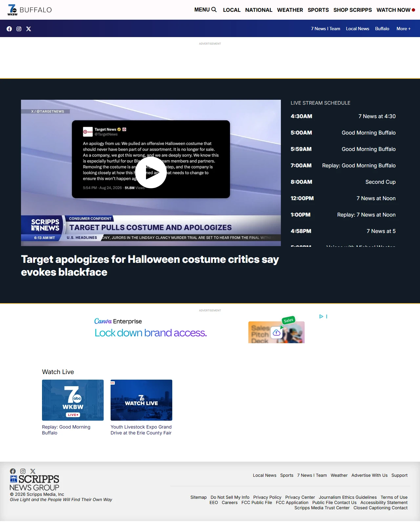Open the WKBW 7 Buffalo logo home link

(x=30, y=10)
